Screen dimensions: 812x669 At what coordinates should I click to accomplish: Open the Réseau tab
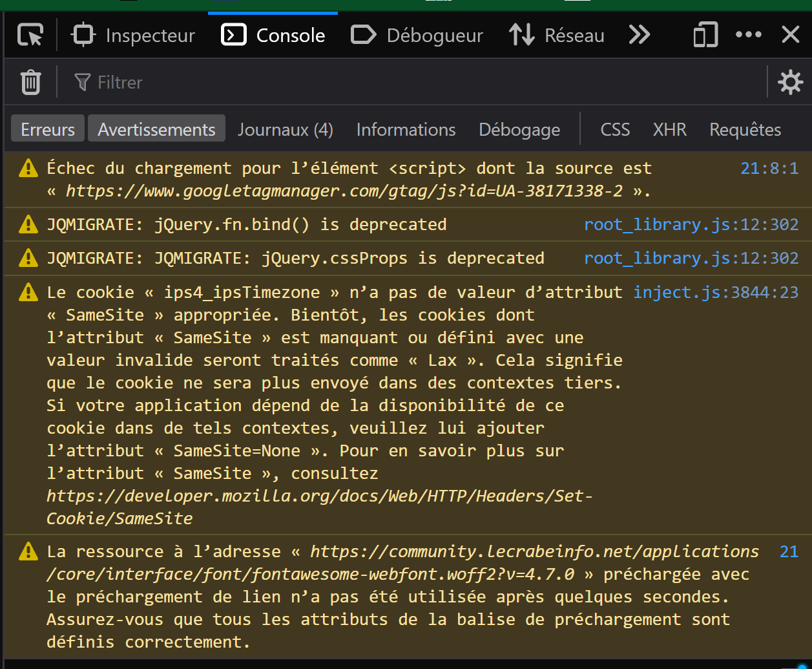pyautogui.click(x=557, y=35)
